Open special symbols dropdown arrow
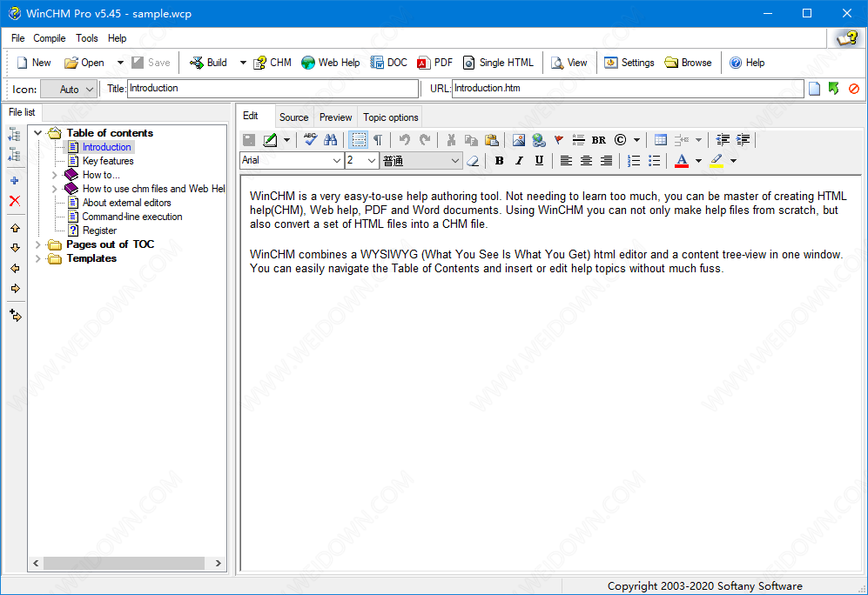Screen dimensions: 868x595 (636, 140)
